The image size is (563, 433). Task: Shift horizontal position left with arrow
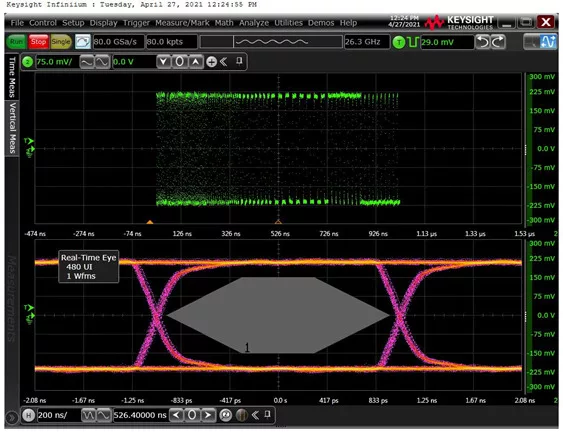pos(176,415)
